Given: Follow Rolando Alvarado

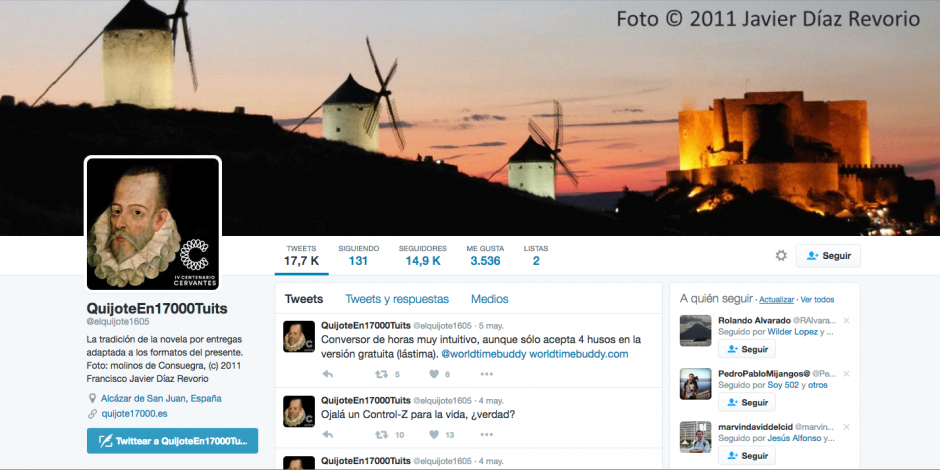Looking at the screenshot, I should [747, 349].
